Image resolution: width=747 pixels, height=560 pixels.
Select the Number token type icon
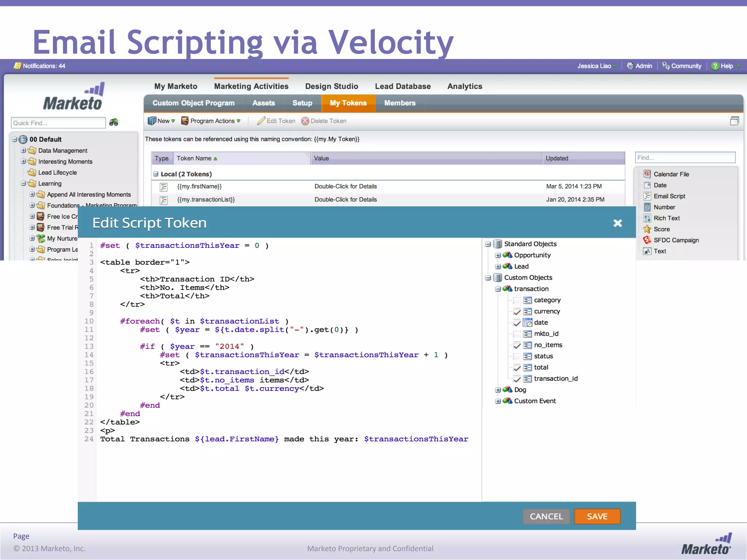coord(647,207)
